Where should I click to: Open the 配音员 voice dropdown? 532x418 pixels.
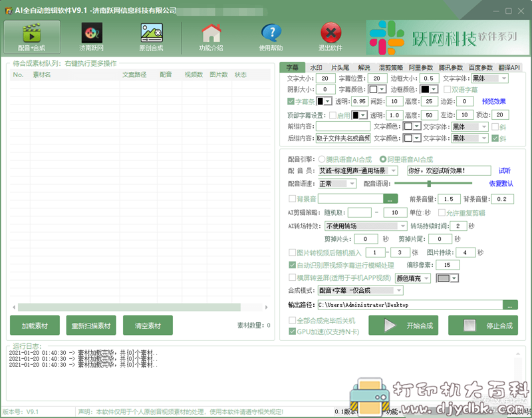tap(358, 171)
